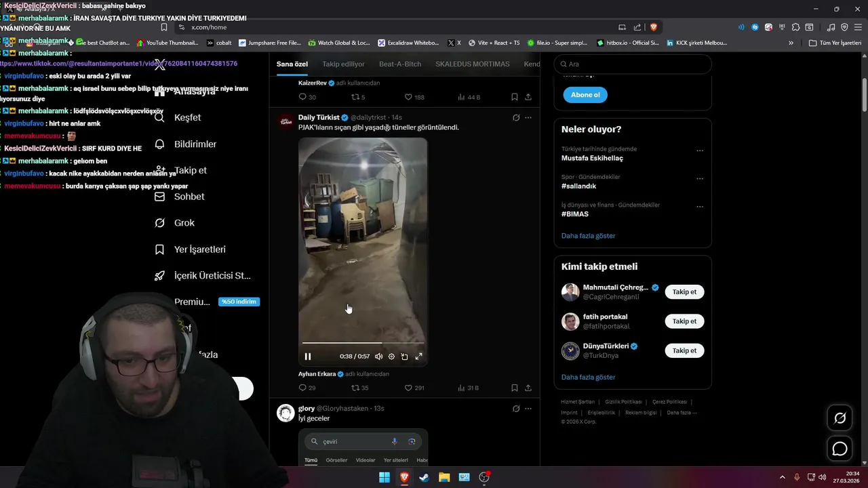Bookmark the Daily Türkist post

(x=515, y=388)
